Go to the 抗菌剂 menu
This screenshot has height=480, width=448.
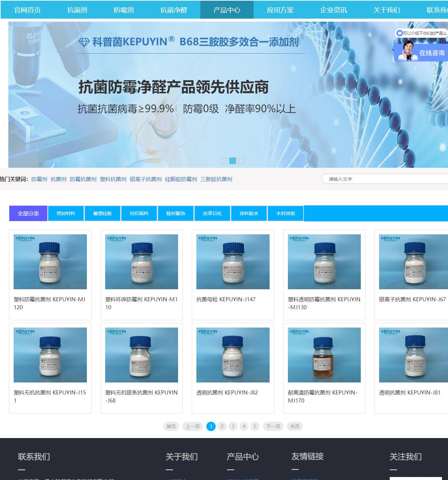point(77,10)
